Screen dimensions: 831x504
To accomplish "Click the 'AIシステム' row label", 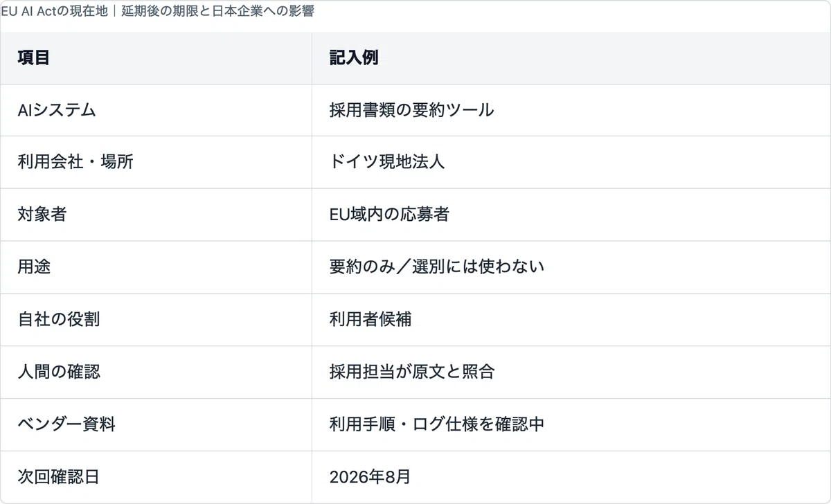I will 57,110.
